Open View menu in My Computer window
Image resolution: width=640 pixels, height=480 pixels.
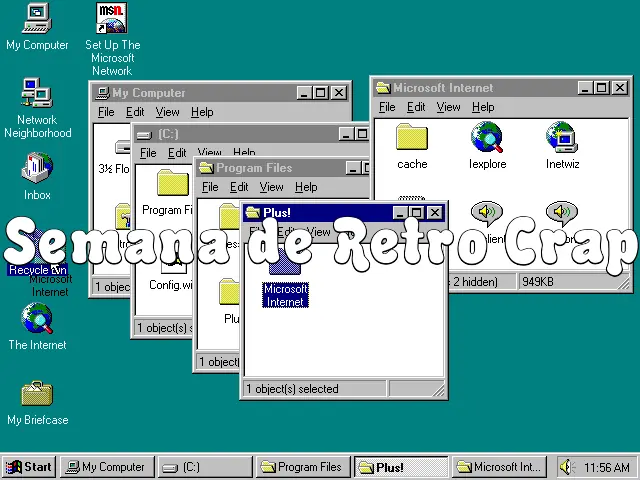[167, 112]
